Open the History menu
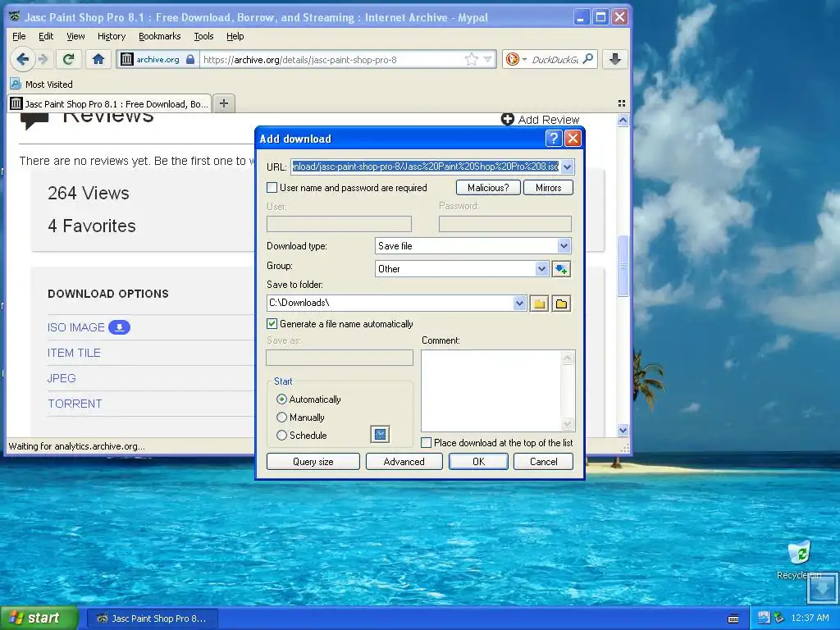This screenshot has height=630, width=840. tap(112, 36)
